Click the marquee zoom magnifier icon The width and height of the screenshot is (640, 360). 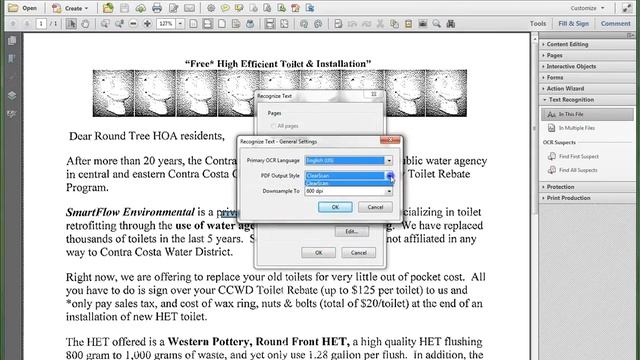point(105,24)
